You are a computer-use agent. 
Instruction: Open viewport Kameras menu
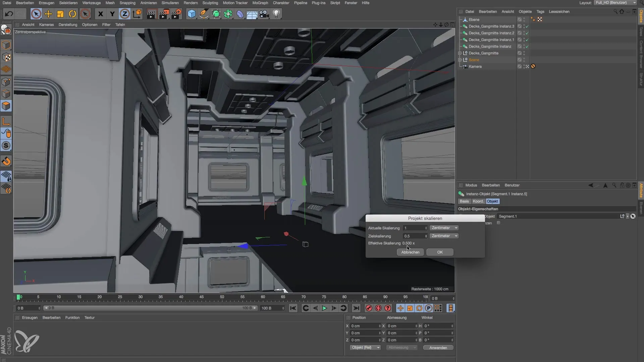[46, 24]
